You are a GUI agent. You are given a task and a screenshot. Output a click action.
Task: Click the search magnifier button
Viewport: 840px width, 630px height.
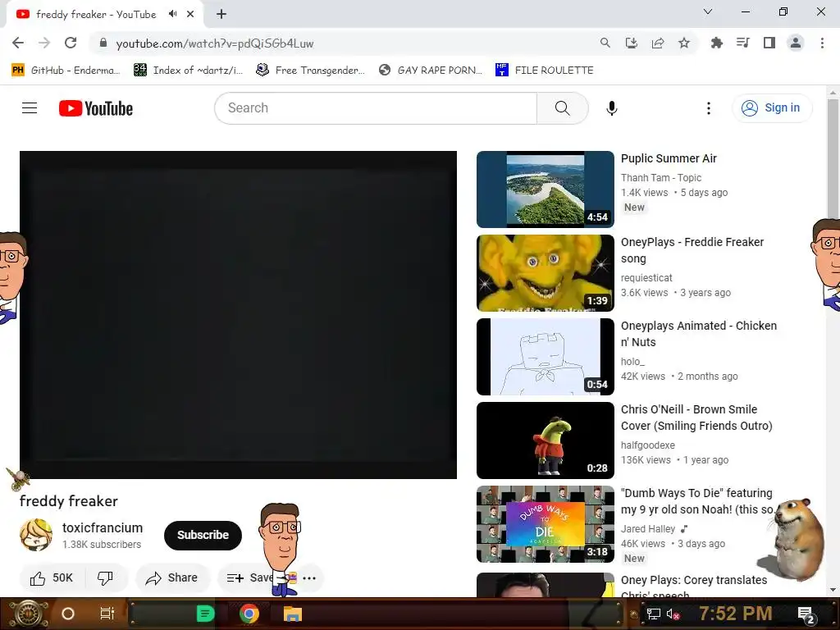[563, 108]
